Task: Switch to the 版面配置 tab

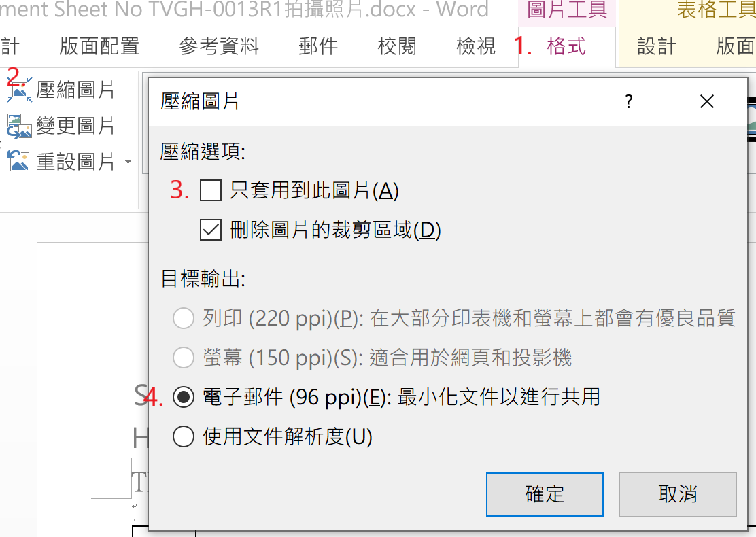Action: (99, 47)
